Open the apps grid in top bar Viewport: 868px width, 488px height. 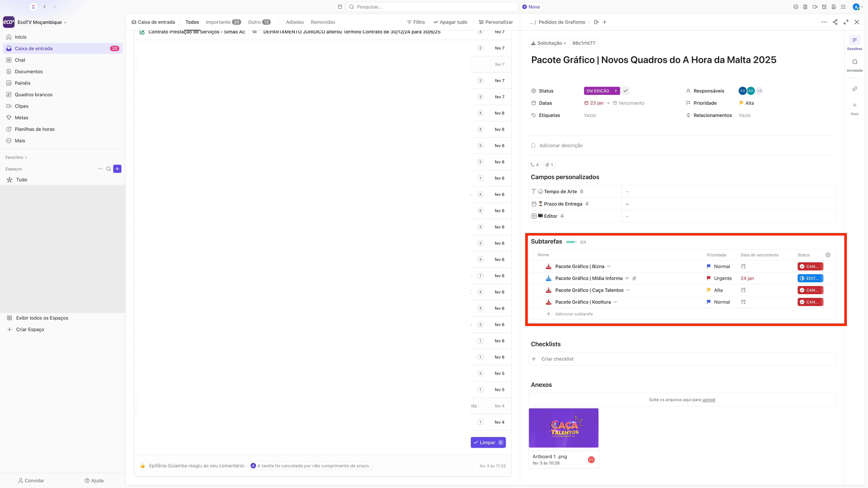[843, 7]
